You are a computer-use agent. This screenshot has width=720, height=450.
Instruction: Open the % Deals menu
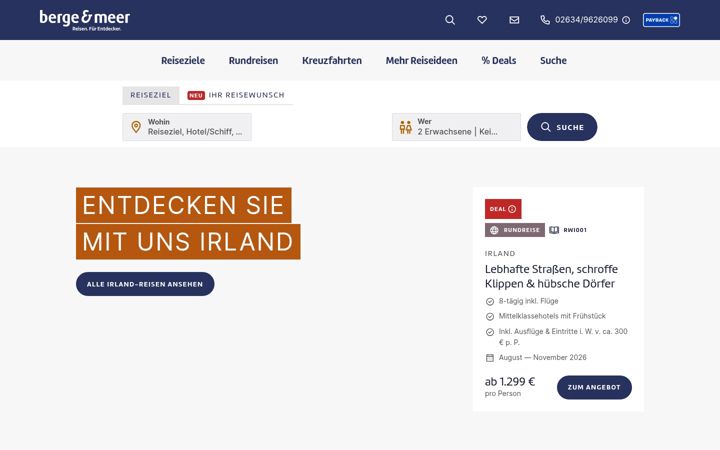click(x=499, y=61)
